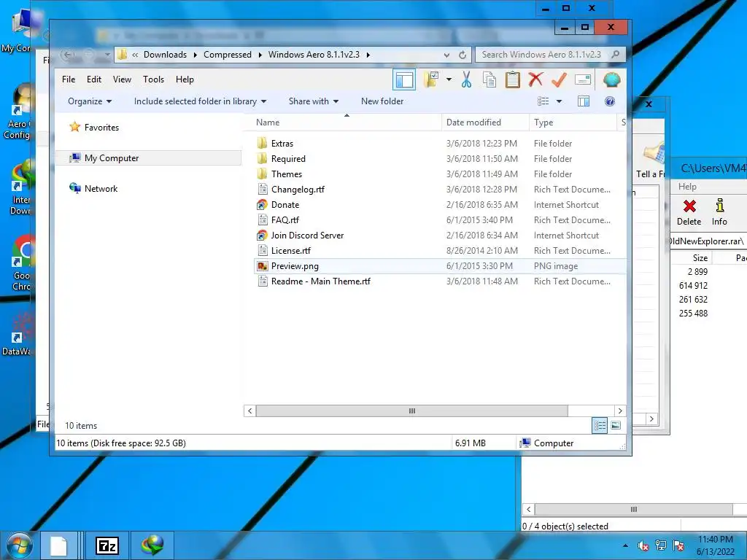Toggle the preview pane button

(584, 101)
